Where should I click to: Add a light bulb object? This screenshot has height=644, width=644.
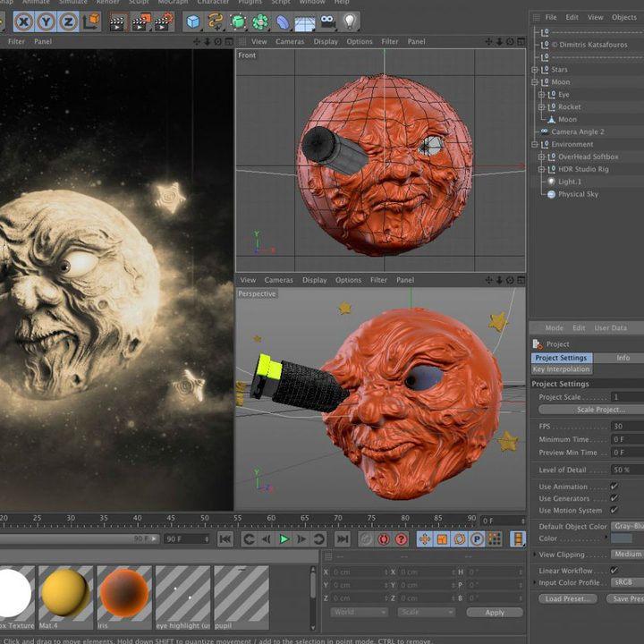point(350,21)
